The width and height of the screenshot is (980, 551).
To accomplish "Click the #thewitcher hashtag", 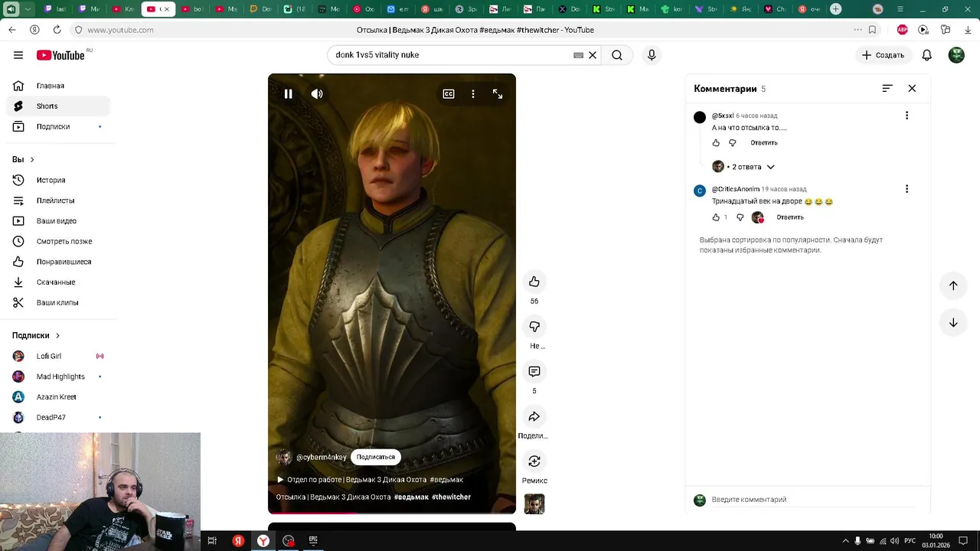I will (451, 497).
